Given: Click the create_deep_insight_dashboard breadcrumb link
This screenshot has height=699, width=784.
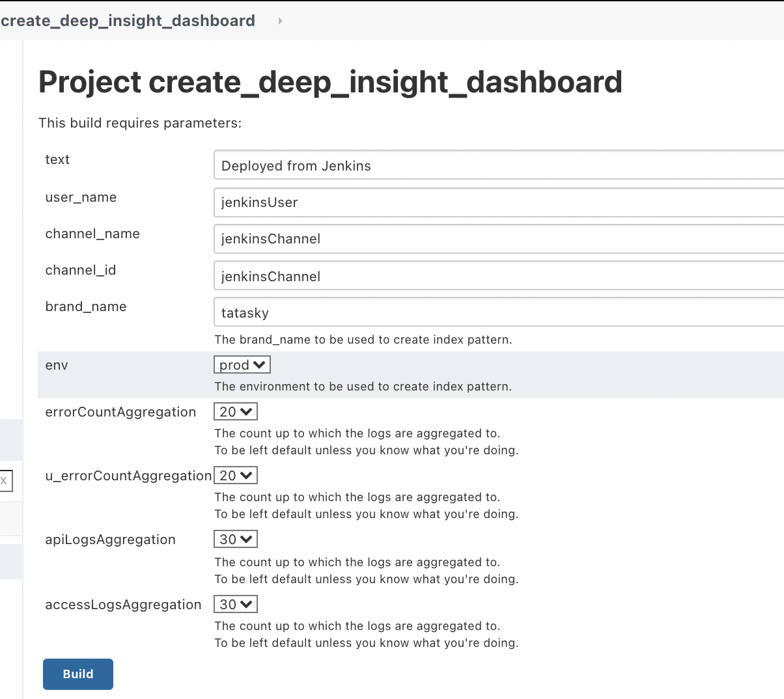Looking at the screenshot, I should (x=128, y=21).
